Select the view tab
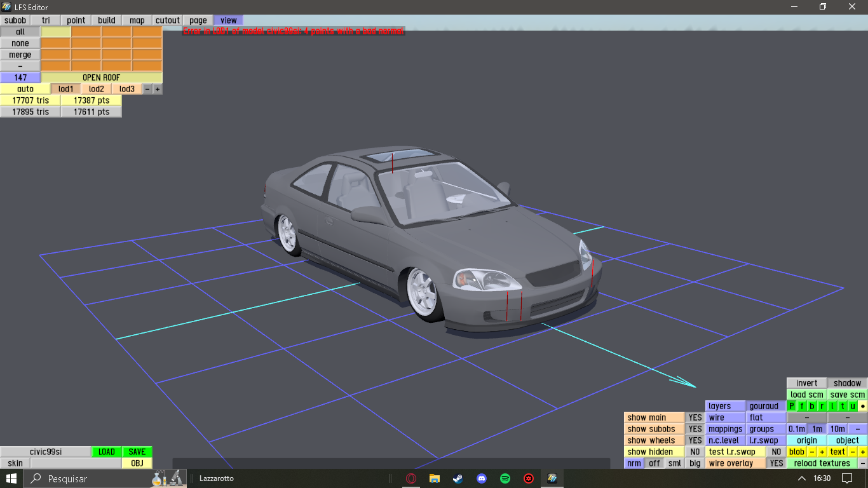This screenshot has height=488, width=868. 229,20
